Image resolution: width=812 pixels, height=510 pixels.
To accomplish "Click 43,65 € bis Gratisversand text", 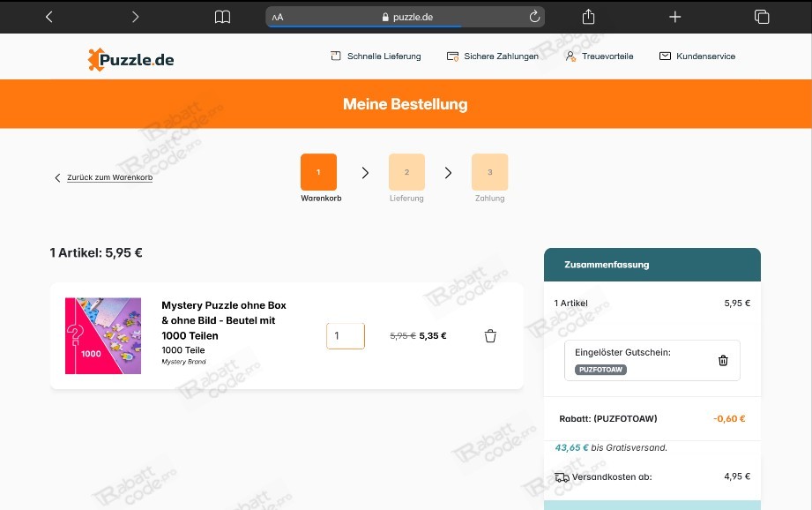I will 611,448.
